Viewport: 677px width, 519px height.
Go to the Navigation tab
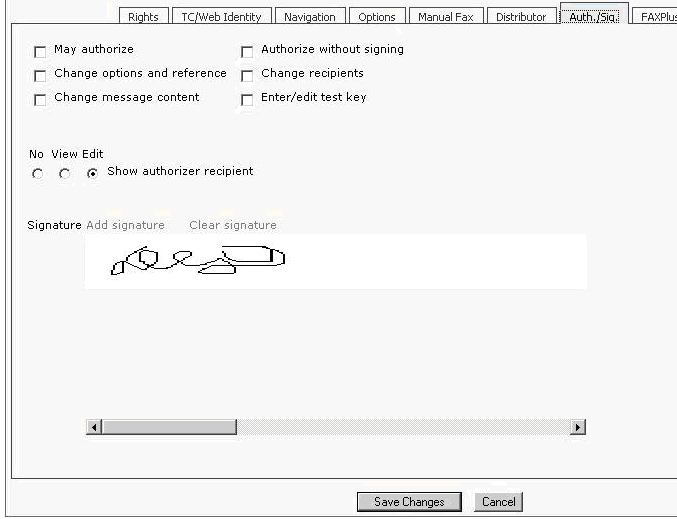(x=309, y=17)
